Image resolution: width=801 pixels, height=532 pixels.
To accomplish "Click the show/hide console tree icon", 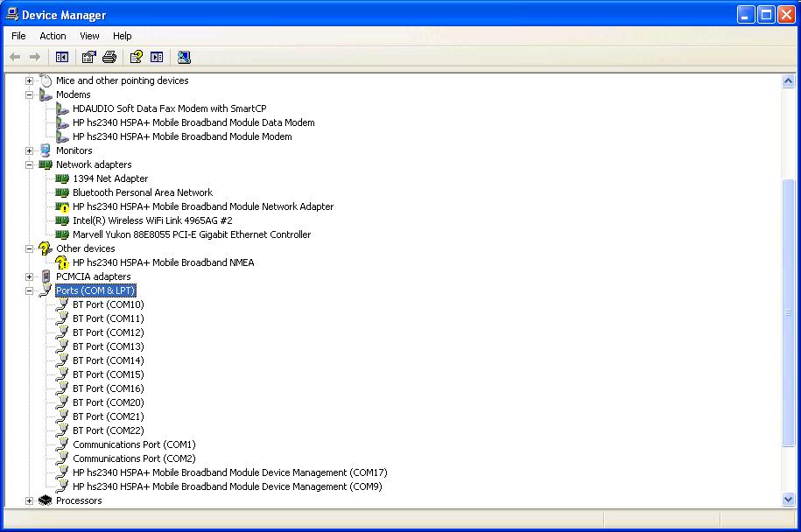I will (x=62, y=57).
